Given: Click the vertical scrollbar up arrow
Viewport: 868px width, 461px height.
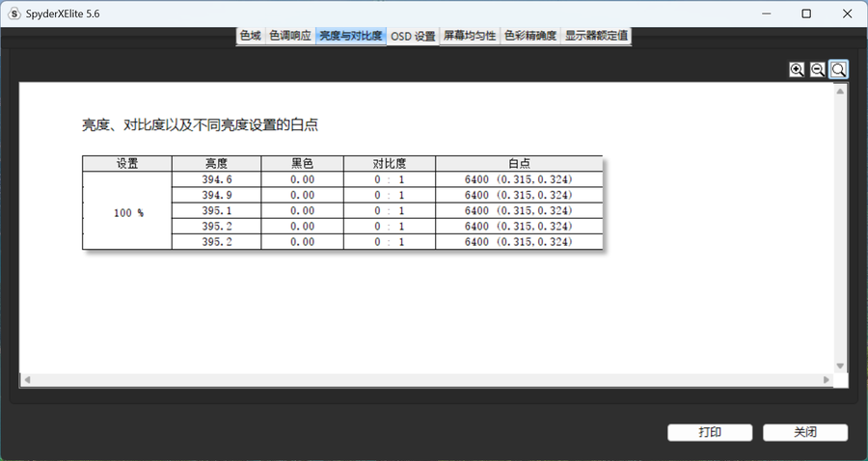Looking at the screenshot, I should [x=840, y=91].
